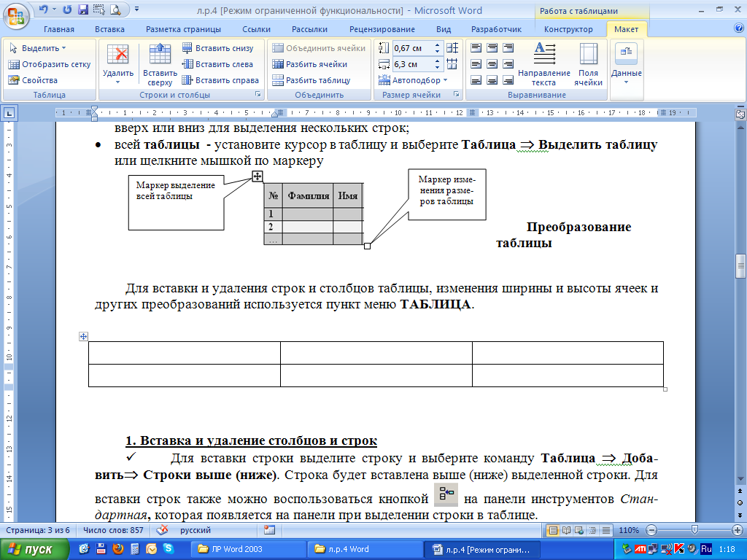Click Split Table (Разбить таблицу)

click(x=317, y=80)
